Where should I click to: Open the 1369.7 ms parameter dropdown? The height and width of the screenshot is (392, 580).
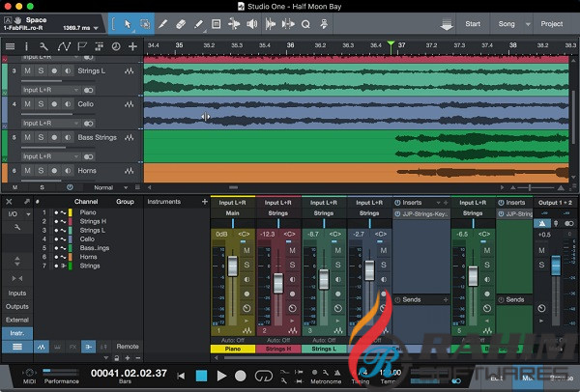click(x=96, y=28)
